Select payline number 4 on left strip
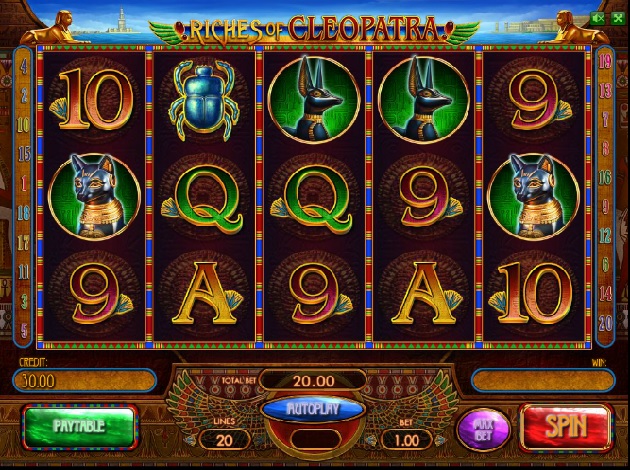 pos(24,65)
